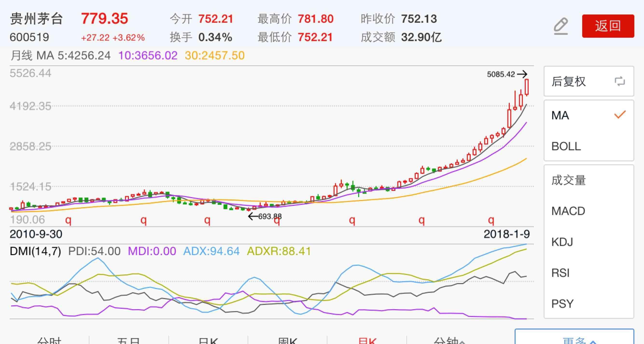
Task: Switch sub-chart to KDJ
Action: tap(589, 242)
